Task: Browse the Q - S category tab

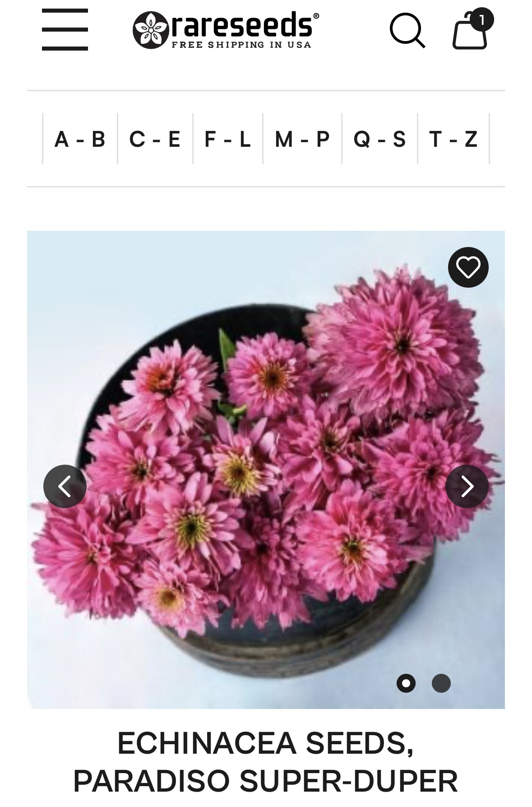Action: point(380,139)
